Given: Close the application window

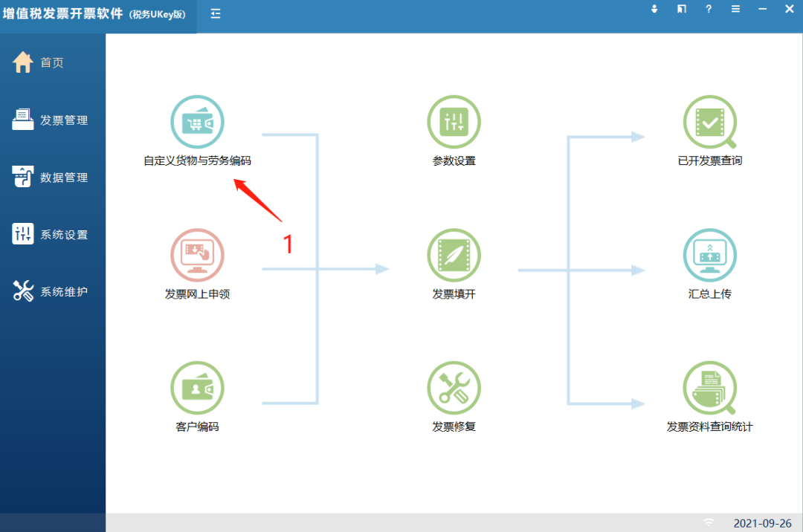Looking at the screenshot, I should (789, 9).
